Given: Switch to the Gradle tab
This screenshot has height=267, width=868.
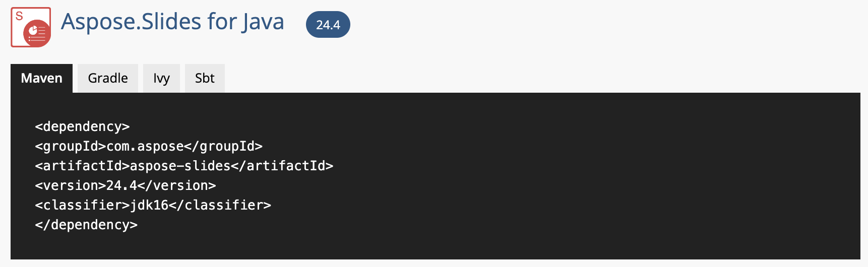Looking at the screenshot, I should point(108,78).
